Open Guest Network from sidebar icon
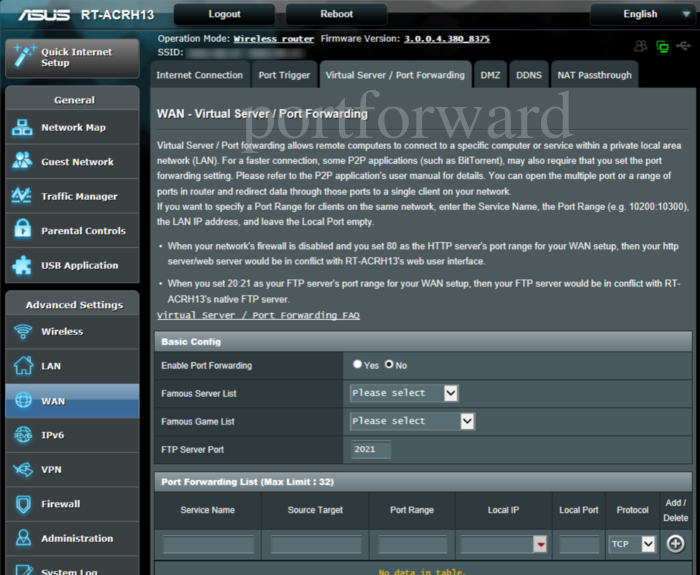The height and width of the screenshot is (575, 700). click(x=22, y=162)
